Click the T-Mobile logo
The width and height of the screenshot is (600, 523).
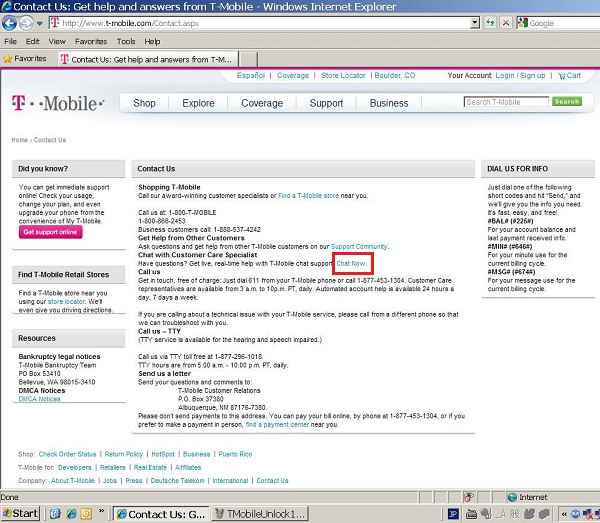58,103
